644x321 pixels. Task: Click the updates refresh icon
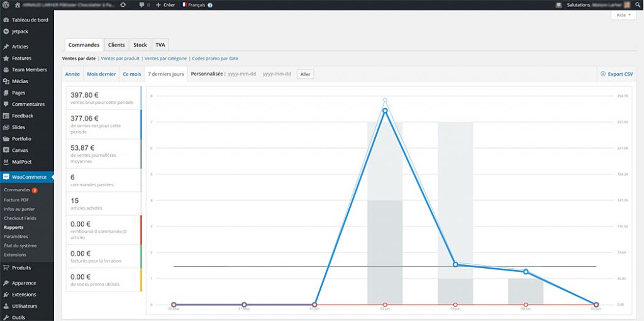[x=123, y=5]
